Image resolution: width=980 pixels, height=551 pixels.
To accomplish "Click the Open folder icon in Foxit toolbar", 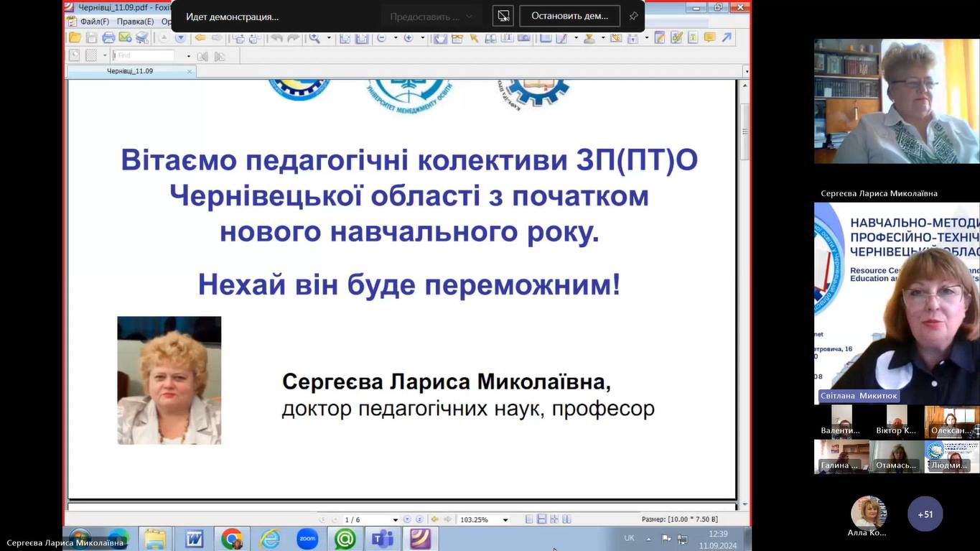I will pyautogui.click(x=75, y=38).
